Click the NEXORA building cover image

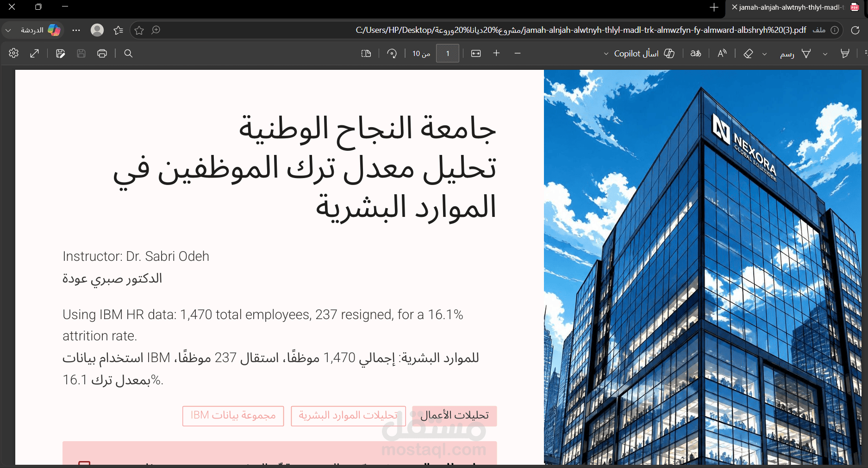[x=703, y=267]
